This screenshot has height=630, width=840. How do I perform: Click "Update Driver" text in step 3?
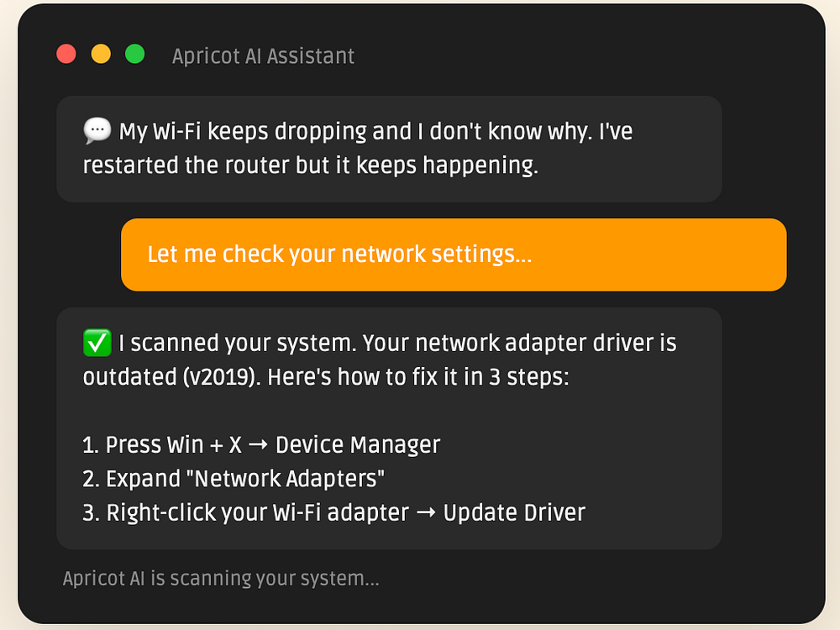pyautogui.click(x=514, y=512)
